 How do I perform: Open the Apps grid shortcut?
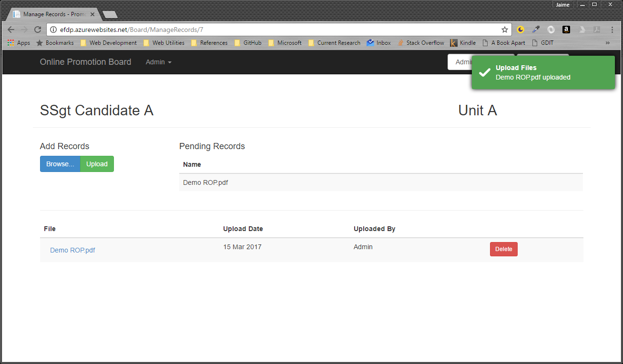click(x=19, y=43)
